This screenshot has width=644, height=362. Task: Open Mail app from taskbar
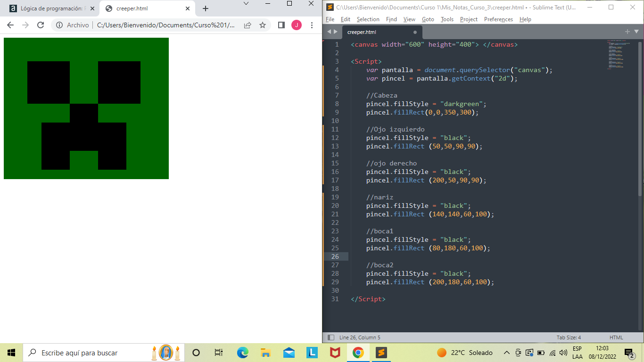pyautogui.click(x=289, y=353)
